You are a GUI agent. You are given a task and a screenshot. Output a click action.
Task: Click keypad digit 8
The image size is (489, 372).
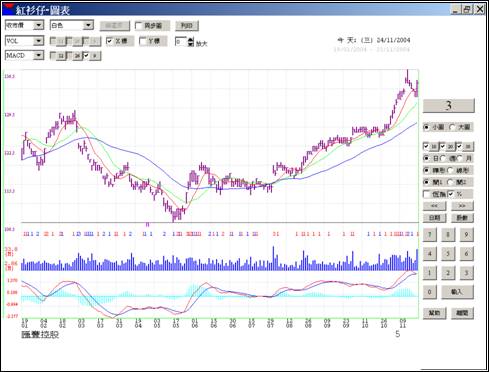448,235
